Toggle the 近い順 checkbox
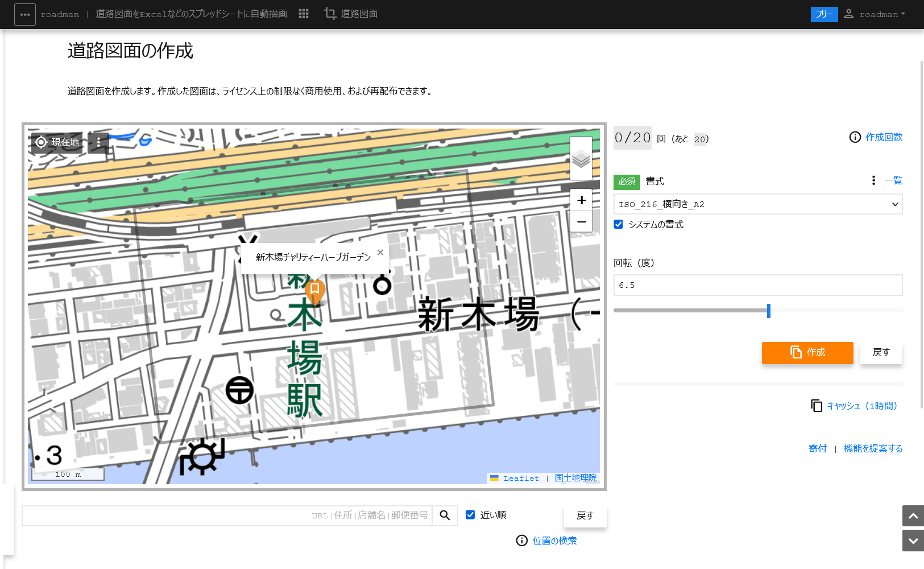The image size is (924, 569). (x=470, y=515)
